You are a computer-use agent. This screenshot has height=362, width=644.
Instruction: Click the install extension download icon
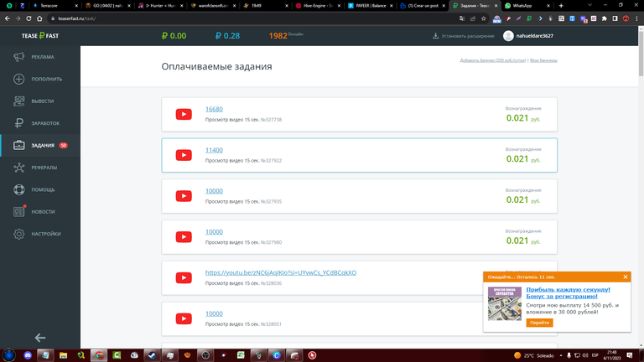pyautogui.click(x=435, y=36)
